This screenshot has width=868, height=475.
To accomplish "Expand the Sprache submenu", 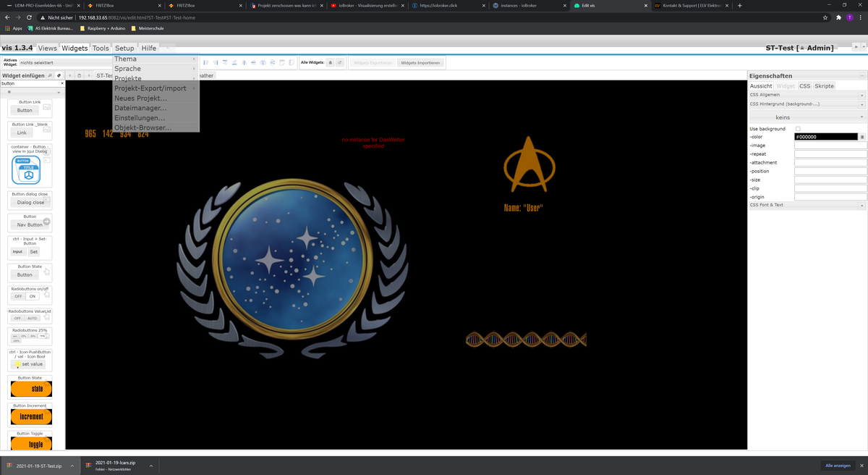I will 156,69.
